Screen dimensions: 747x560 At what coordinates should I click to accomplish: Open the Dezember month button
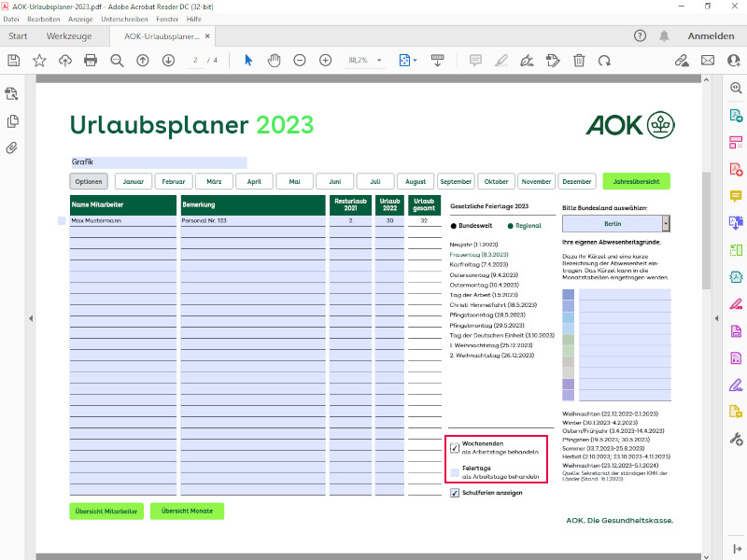tap(576, 181)
